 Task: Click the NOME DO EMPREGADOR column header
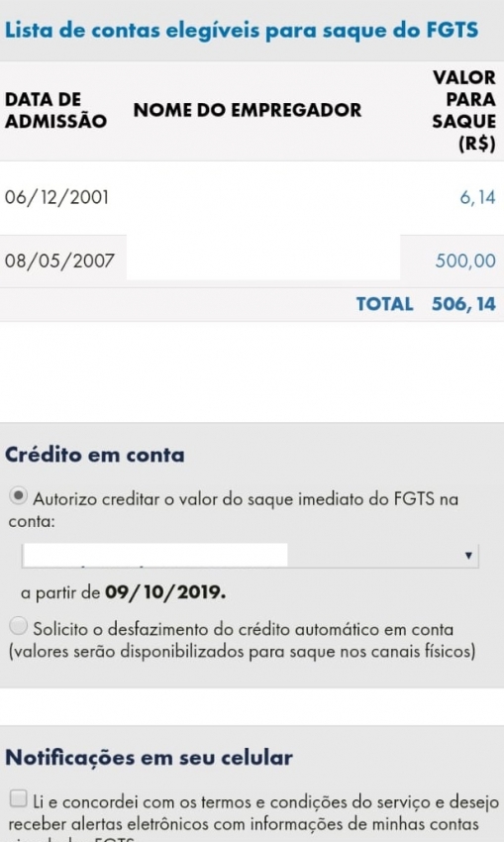tap(248, 110)
